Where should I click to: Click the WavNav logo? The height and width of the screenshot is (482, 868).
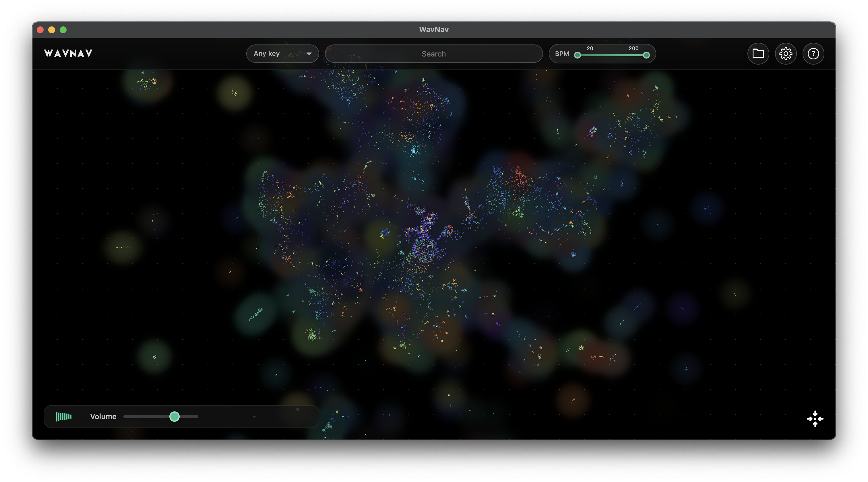coord(68,53)
